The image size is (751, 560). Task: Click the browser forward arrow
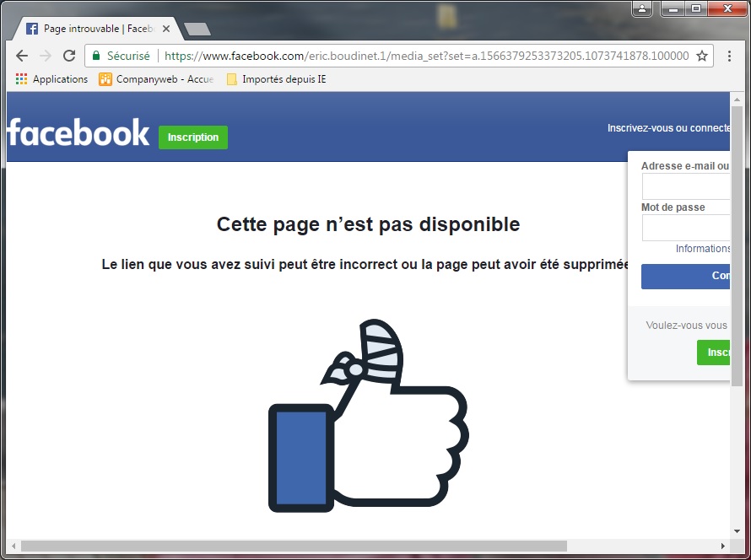(x=46, y=56)
